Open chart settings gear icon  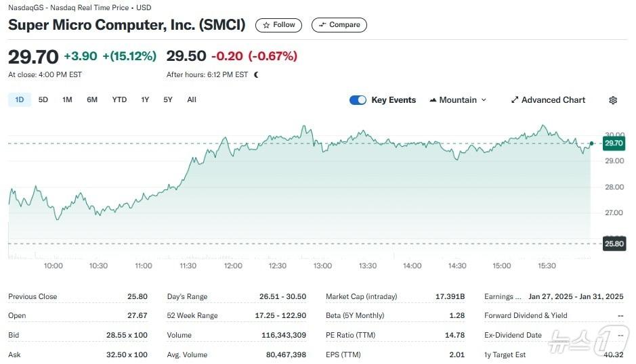coord(613,100)
